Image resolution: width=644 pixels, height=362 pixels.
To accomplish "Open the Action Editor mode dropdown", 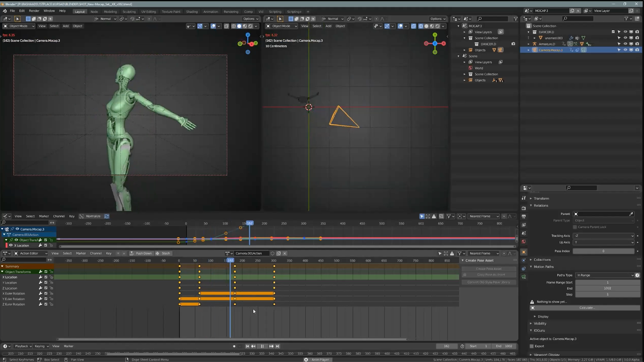I will point(31,253).
